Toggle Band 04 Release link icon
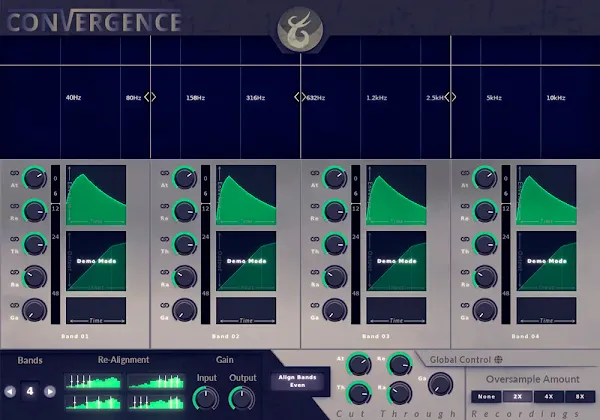600x420 pixels. point(465,206)
